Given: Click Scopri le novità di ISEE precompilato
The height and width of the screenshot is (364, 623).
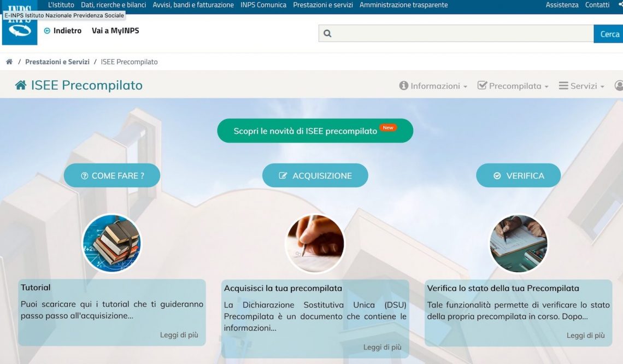Looking at the screenshot, I should [x=315, y=131].
